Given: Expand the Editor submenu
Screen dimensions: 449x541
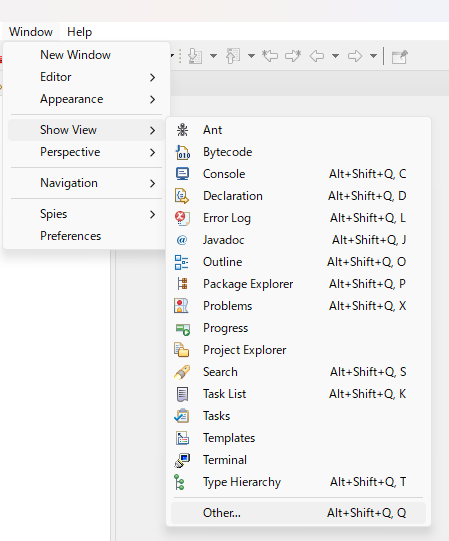Looking at the screenshot, I should [86, 77].
